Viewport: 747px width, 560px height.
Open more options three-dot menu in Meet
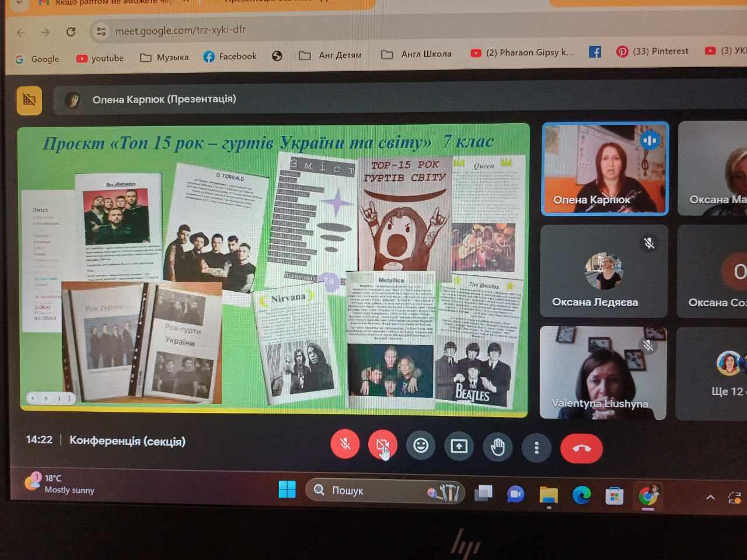coord(536,448)
